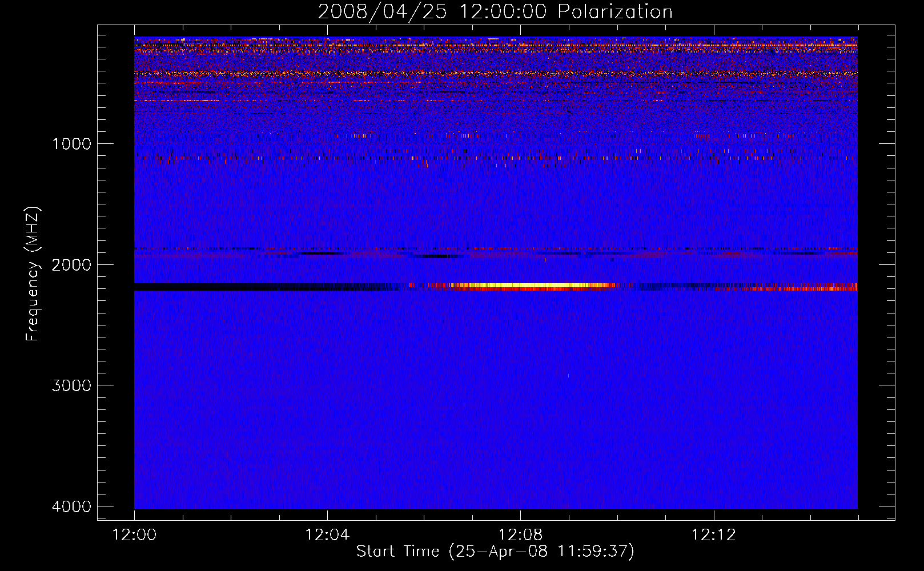Click the "4000" frequency tick label

point(71,506)
